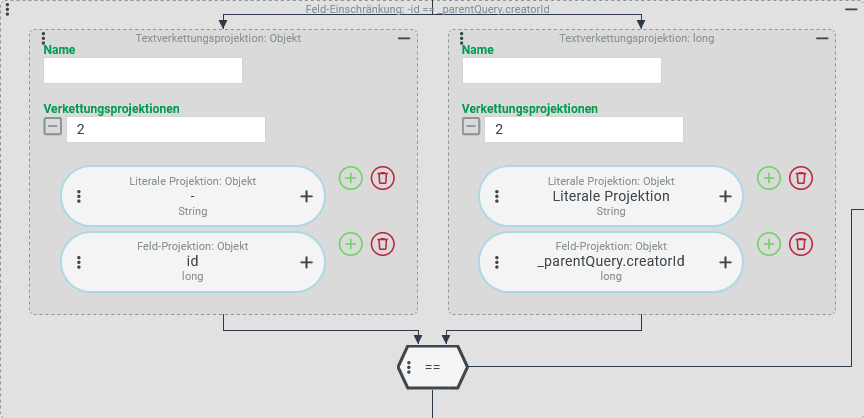Collapse the Textverkettungsprojektion: long panel

(x=822, y=38)
